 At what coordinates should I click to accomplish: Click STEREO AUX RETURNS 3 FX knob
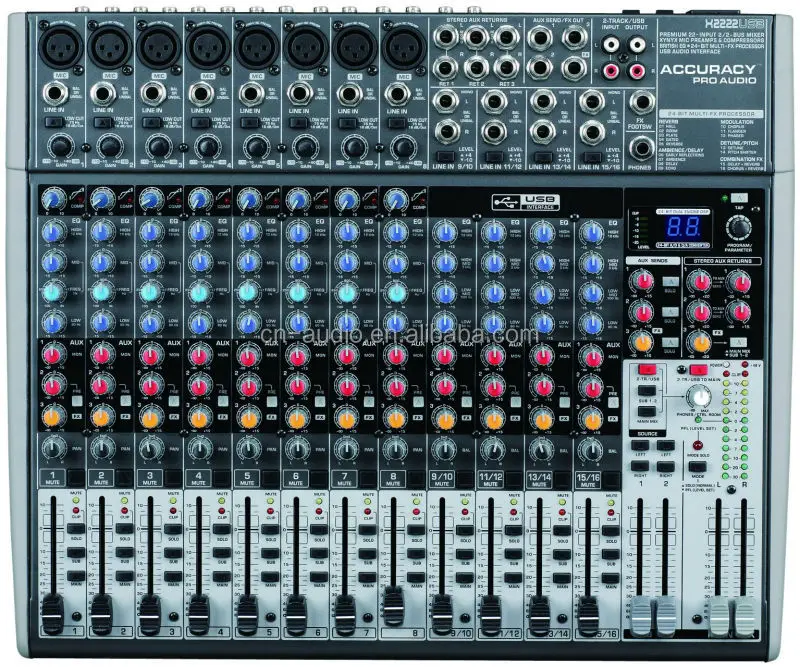pyautogui.click(x=699, y=342)
